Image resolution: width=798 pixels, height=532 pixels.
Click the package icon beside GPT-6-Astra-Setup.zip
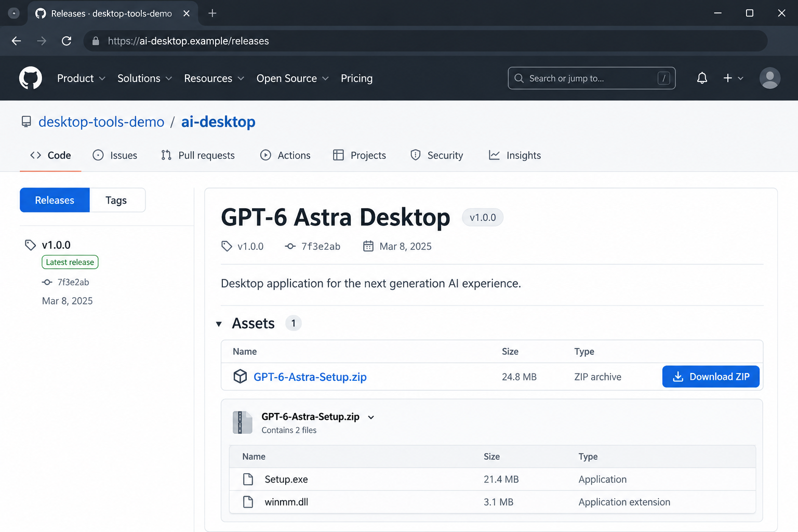(240, 376)
